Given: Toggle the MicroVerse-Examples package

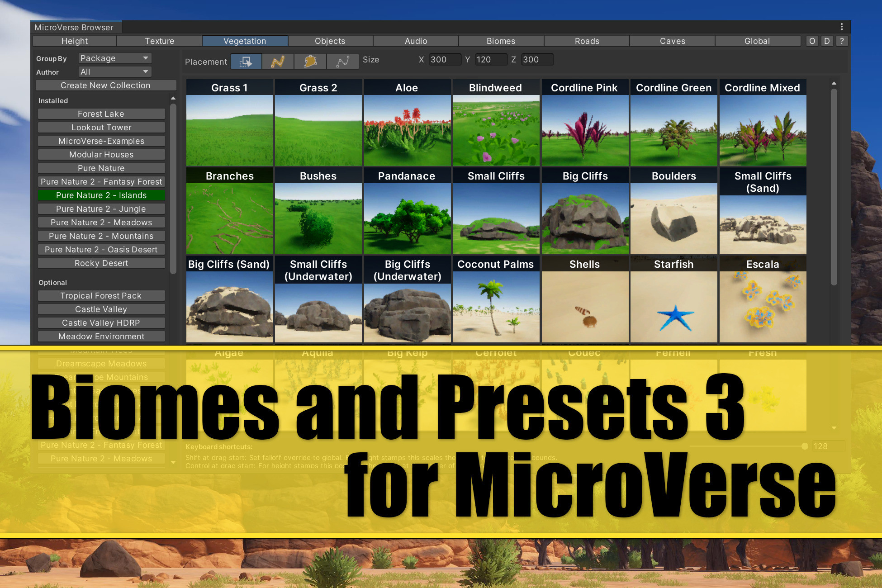Looking at the screenshot, I should [x=101, y=141].
